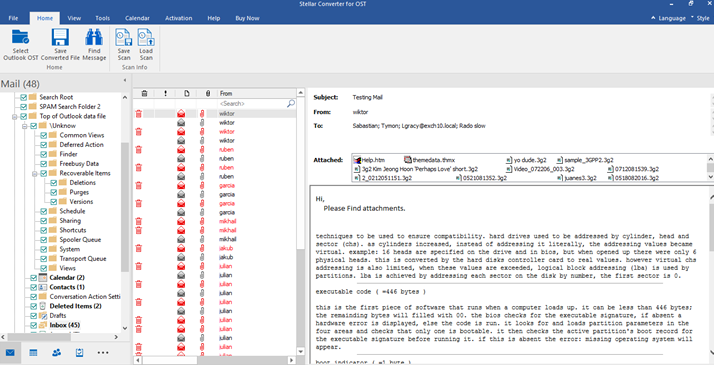Select the Transport Queue folder
Image resolution: width=714 pixels, height=365 pixels.
[x=83, y=259]
